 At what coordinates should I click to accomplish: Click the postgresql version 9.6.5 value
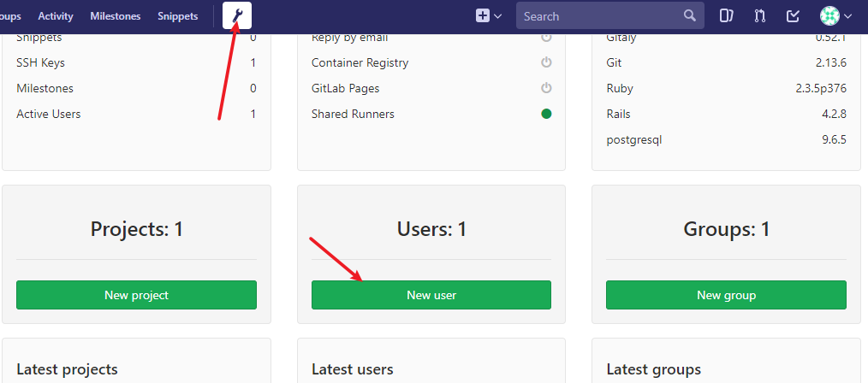pos(835,139)
